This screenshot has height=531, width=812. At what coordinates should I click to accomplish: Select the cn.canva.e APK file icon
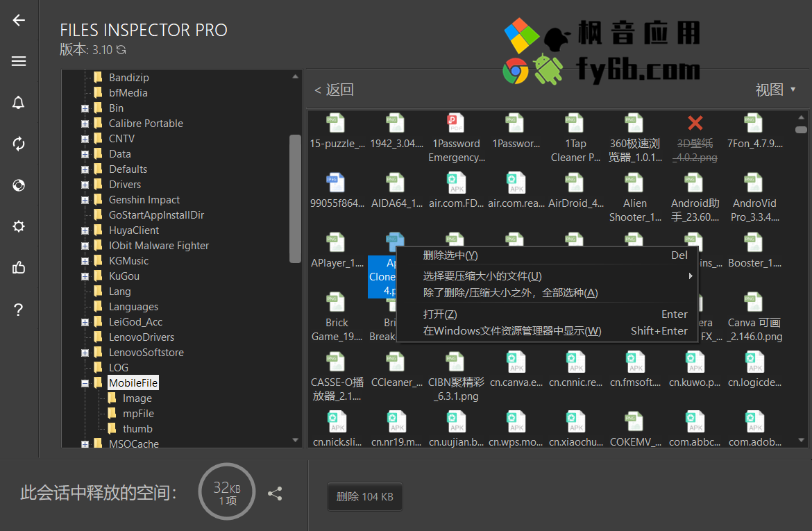(516, 362)
